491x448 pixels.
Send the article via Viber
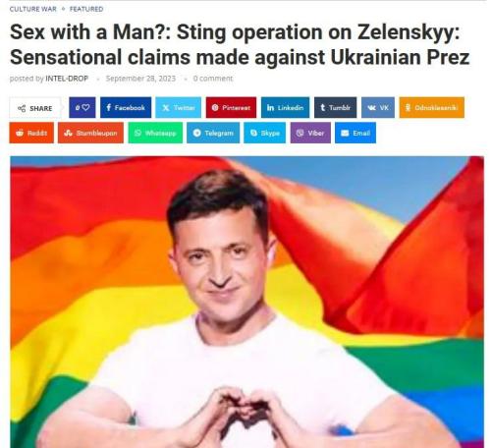pos(310,133)
